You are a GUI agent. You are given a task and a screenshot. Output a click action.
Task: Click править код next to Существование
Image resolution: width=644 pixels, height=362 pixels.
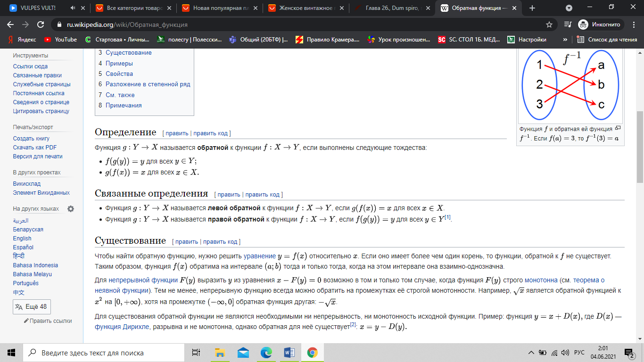coord(220,242)
